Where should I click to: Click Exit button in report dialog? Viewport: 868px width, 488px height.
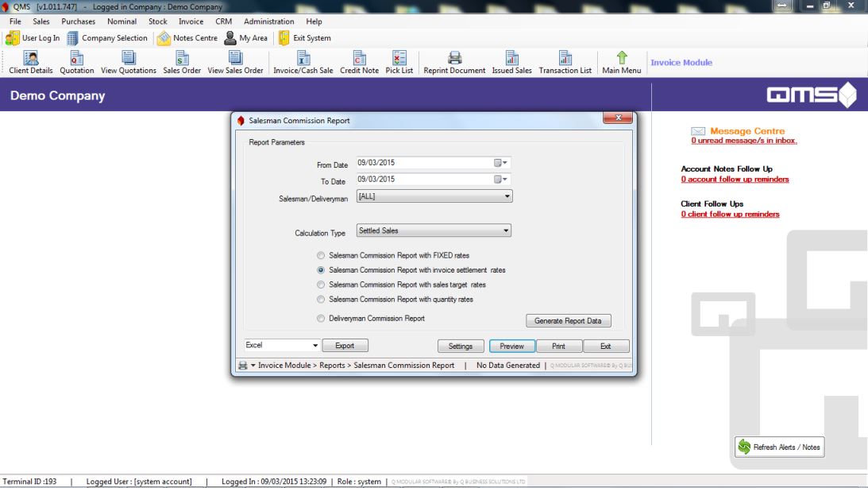click(x=606, y=347)
